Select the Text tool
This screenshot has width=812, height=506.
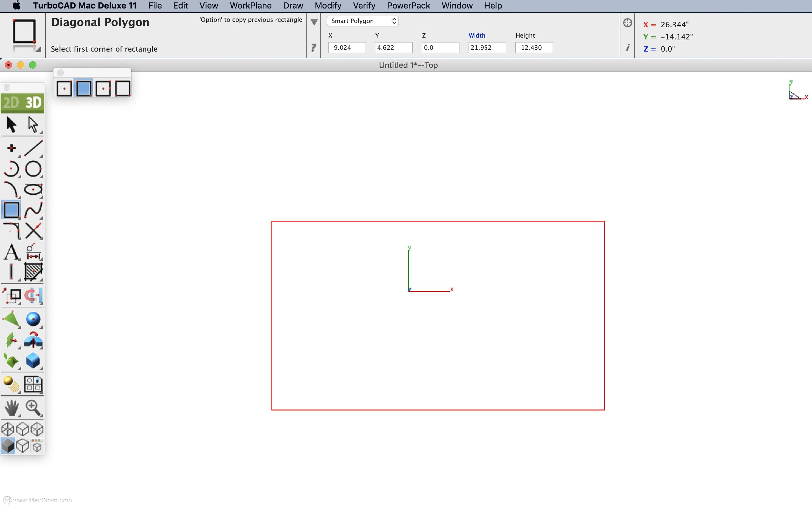[12, 252]
